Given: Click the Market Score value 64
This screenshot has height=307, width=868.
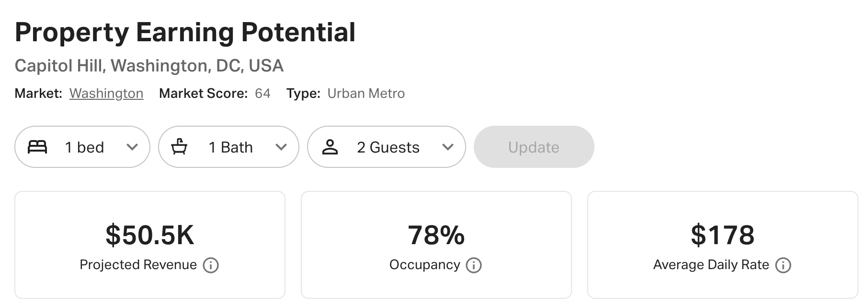Looking at the screenshot, I should coord(263,94).
